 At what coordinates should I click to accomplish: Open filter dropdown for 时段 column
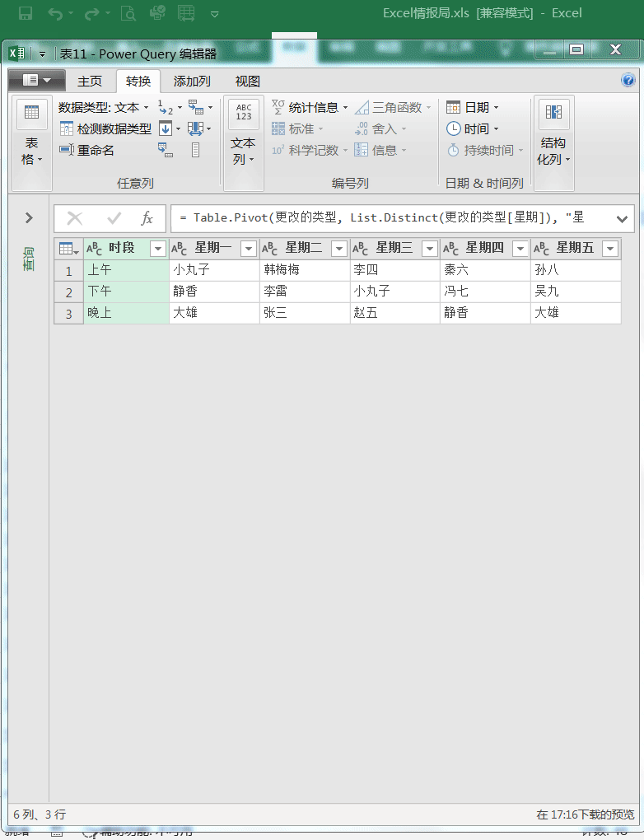[158, 249]
